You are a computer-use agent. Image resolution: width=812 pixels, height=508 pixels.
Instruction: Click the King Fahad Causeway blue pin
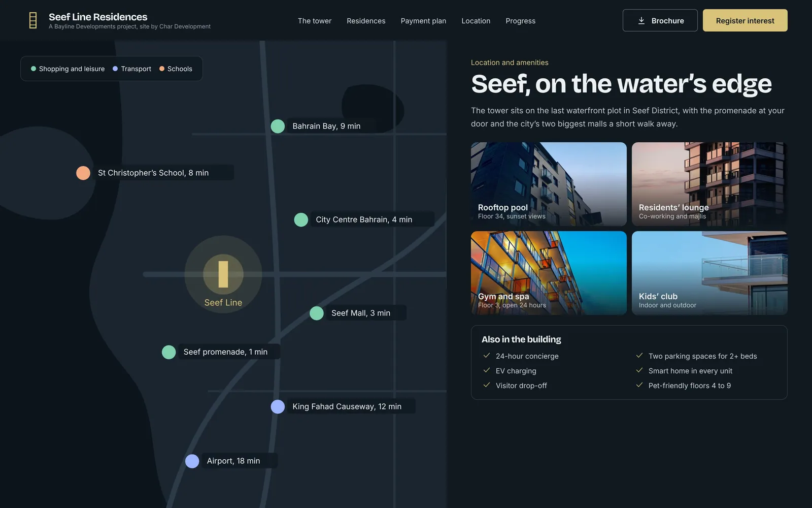[278, 406]
